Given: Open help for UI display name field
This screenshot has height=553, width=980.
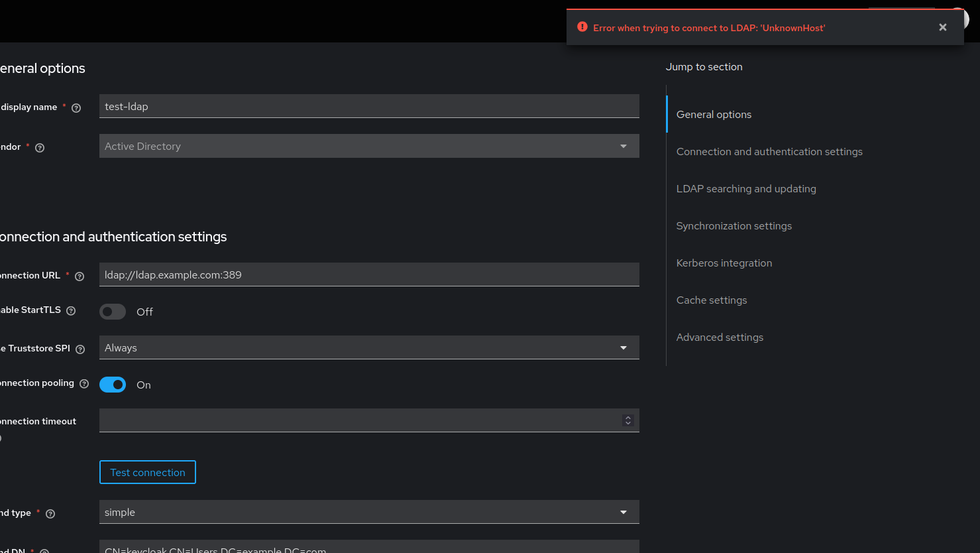Looking at the screenshot, I should tap(76, 107).
